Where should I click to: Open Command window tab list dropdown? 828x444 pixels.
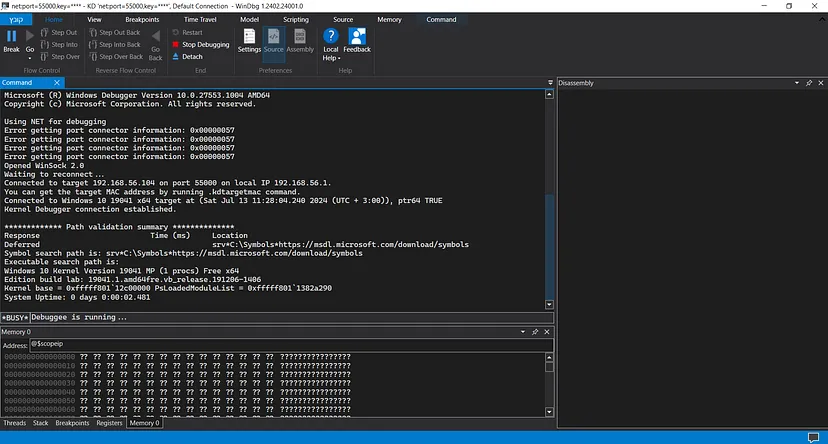(550, 82)
